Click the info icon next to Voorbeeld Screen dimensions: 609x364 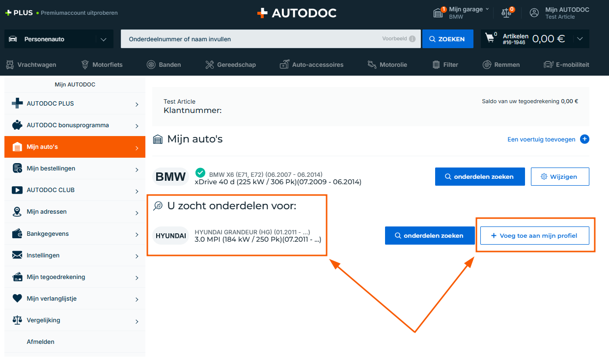click(412, 39)
